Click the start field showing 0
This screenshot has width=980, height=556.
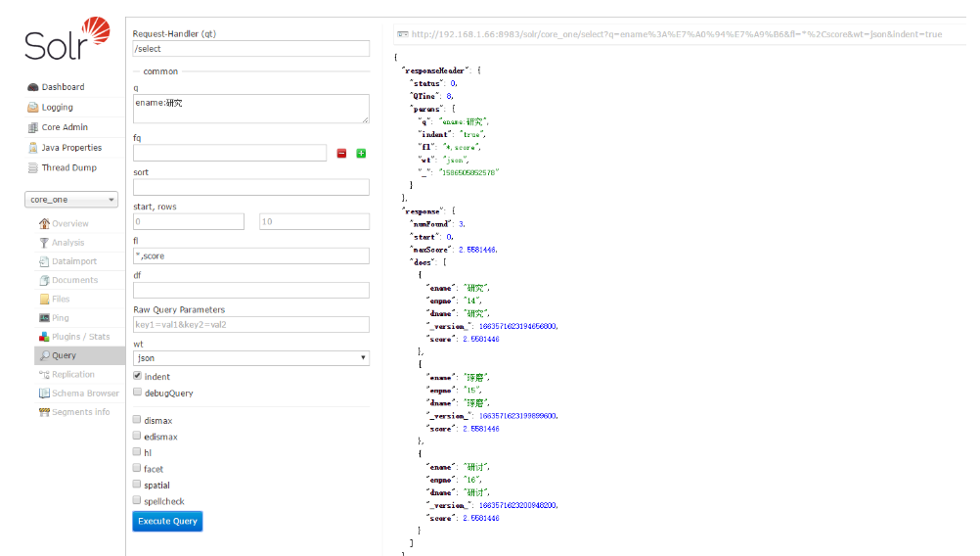pyautogui.click(x=189, y=221)
